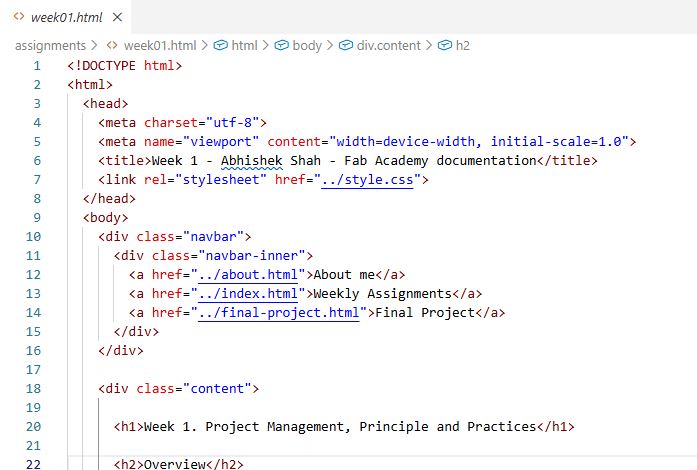Follow the ../final-project.html link
This screenshot has height=470, width=697.
(x=278, y=313)
